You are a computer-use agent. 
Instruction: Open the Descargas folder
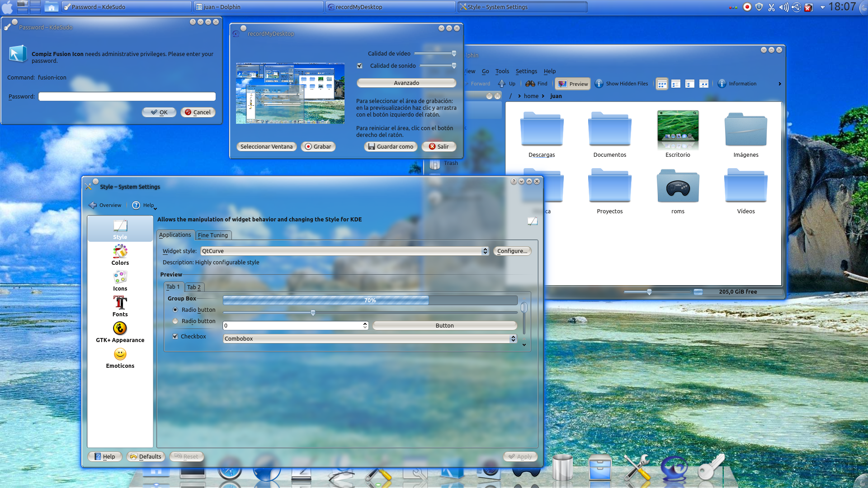tap(542, 135)
